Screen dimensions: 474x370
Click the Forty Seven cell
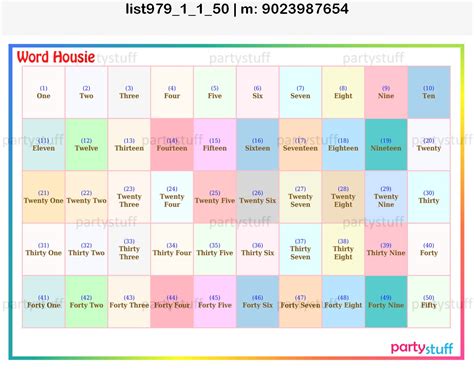[x=300, y=302]
